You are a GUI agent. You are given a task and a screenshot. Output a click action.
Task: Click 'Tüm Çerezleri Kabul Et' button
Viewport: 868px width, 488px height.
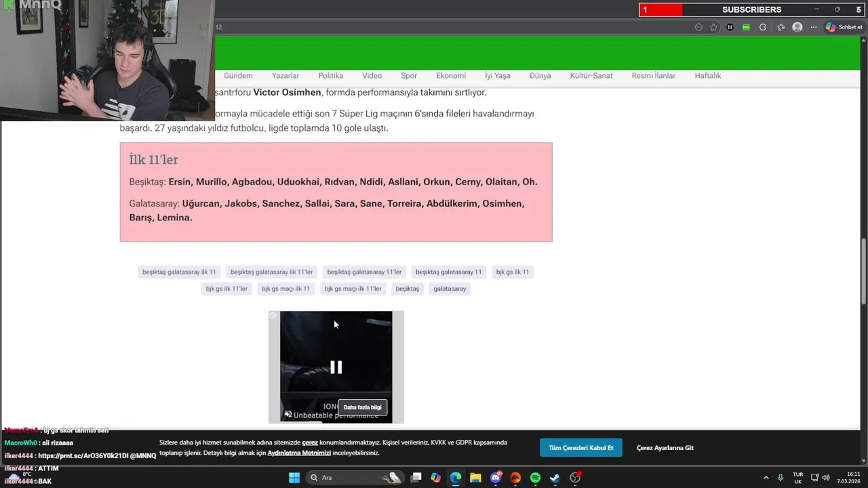click(580, 448)
